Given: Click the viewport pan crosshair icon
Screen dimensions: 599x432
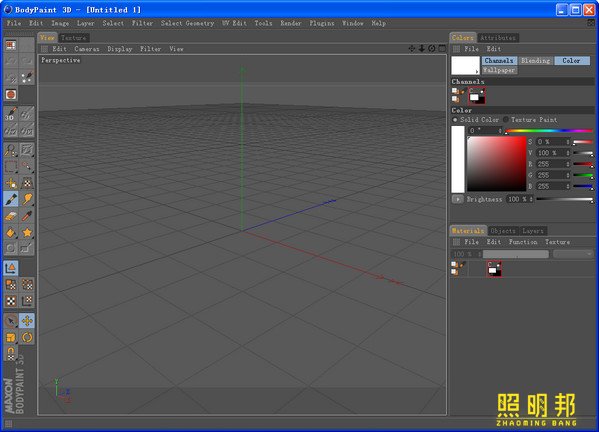Looking at the screenshot, I should [411, 49].
